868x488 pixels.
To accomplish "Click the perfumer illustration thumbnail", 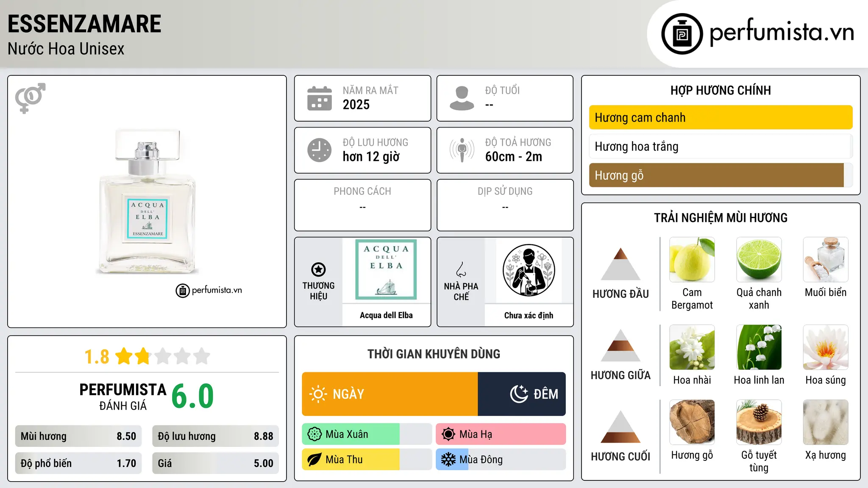I will pyautogui.click(x=529, y=270).
